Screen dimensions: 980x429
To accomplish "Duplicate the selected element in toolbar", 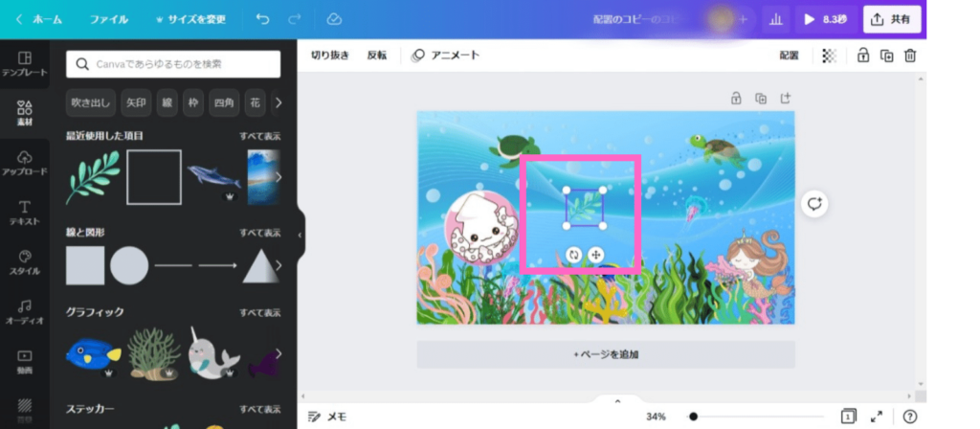I will click(887, 55).
